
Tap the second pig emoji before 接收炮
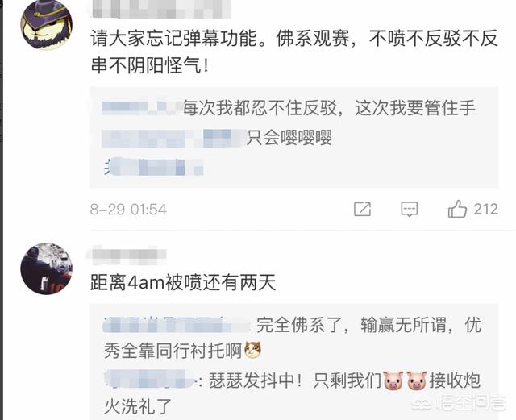[x=417, y=380]
